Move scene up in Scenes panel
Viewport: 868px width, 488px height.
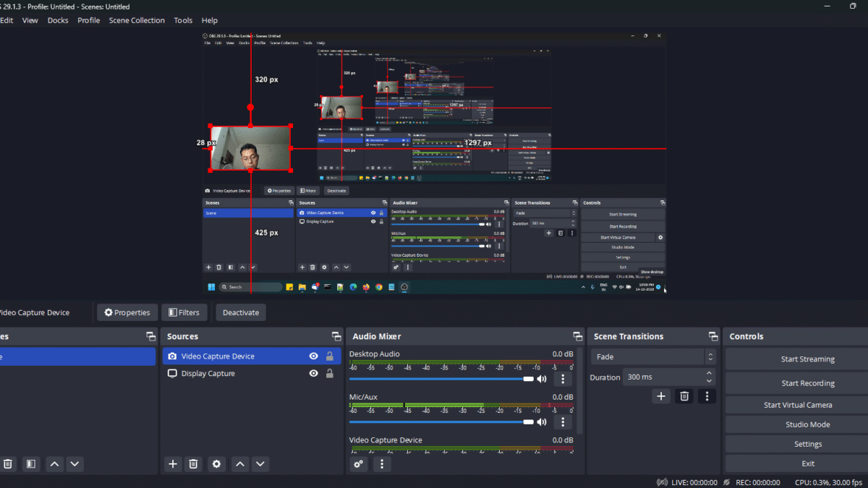pos(54,464)
